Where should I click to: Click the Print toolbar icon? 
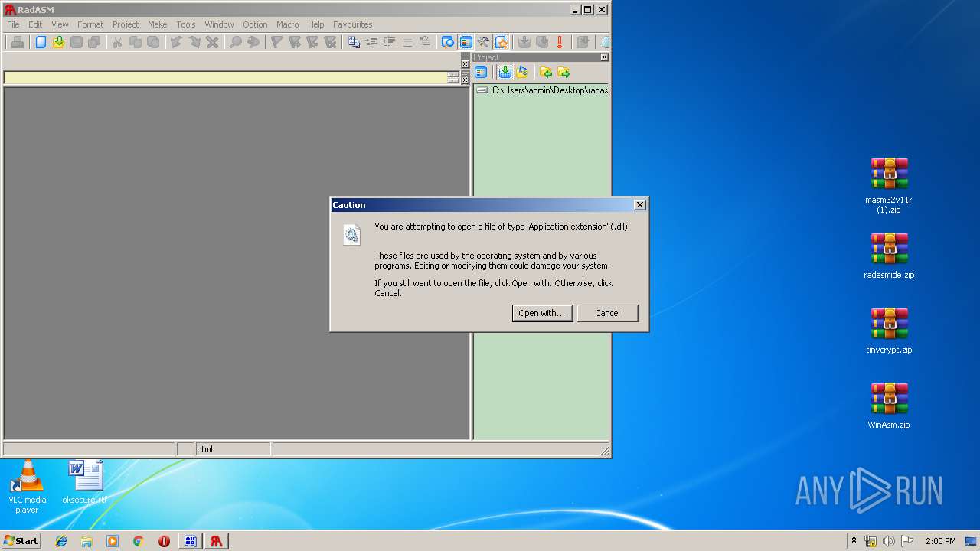pos(17,42)
